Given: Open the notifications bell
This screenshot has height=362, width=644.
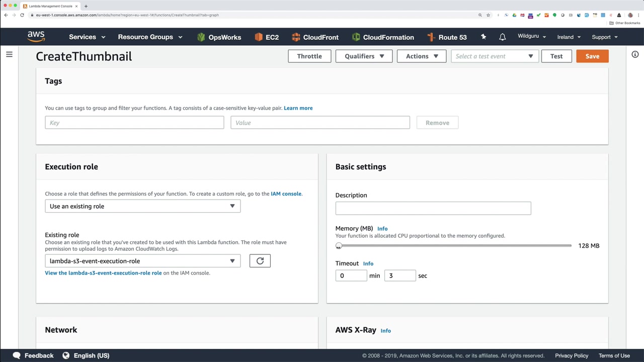Looking at the screenshot, I should [502, 37].
